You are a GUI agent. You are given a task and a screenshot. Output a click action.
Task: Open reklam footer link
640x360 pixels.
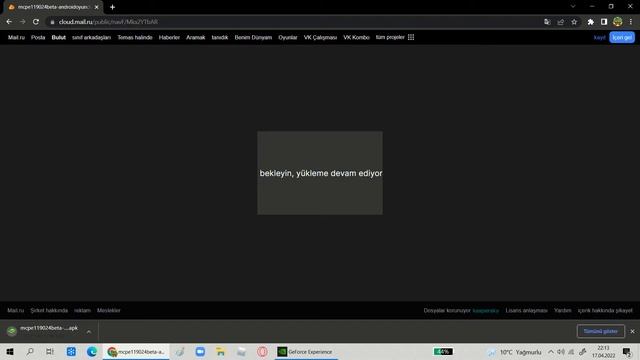click(82, 310)
